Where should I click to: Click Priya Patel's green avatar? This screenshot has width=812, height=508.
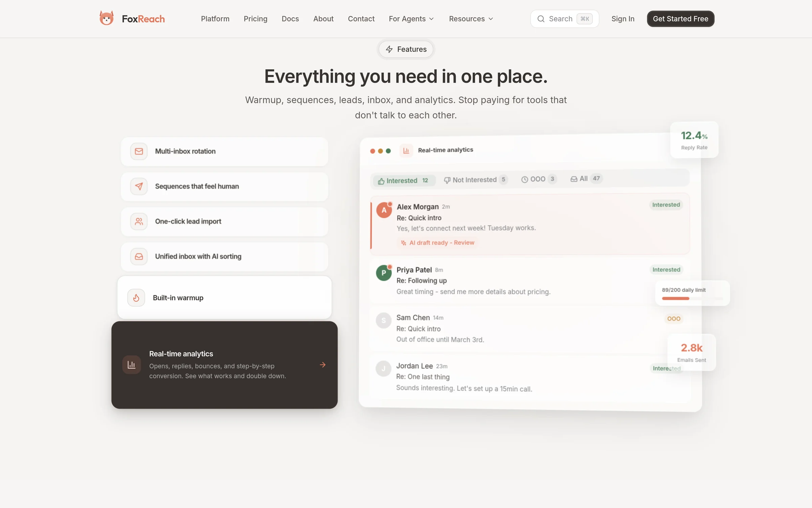(384, 273)
